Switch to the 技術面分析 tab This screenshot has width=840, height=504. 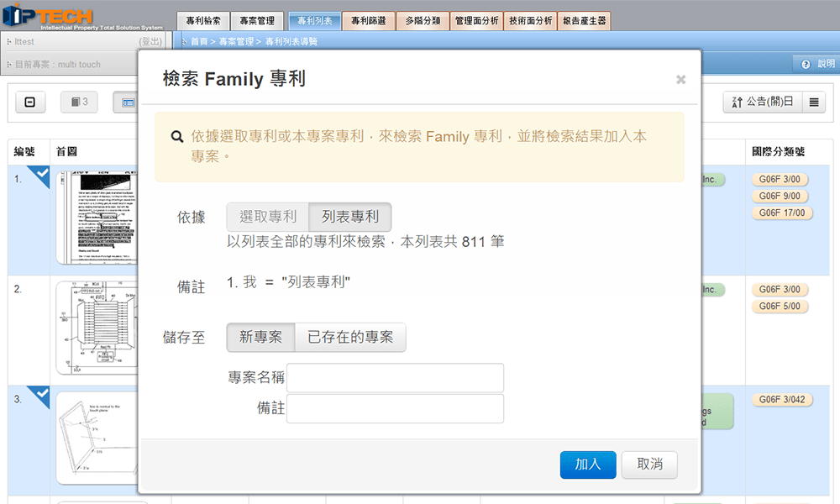530,21
